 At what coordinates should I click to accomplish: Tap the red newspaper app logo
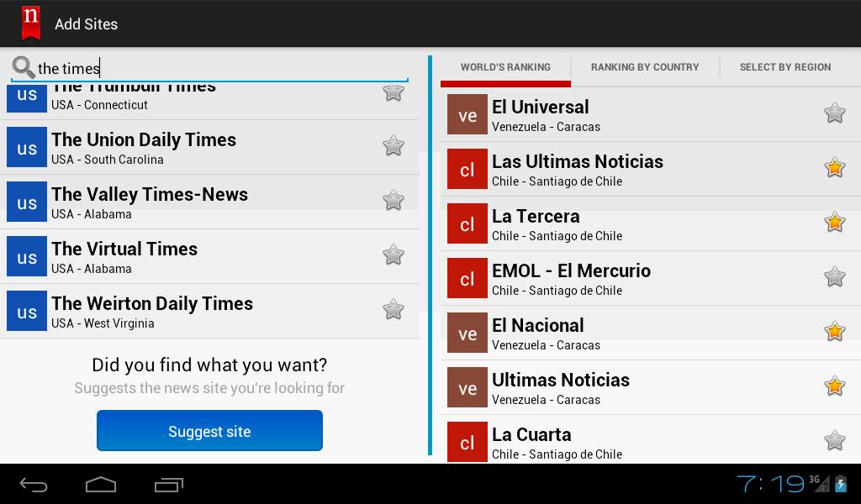pyautogui.click(x=31, y=23)
